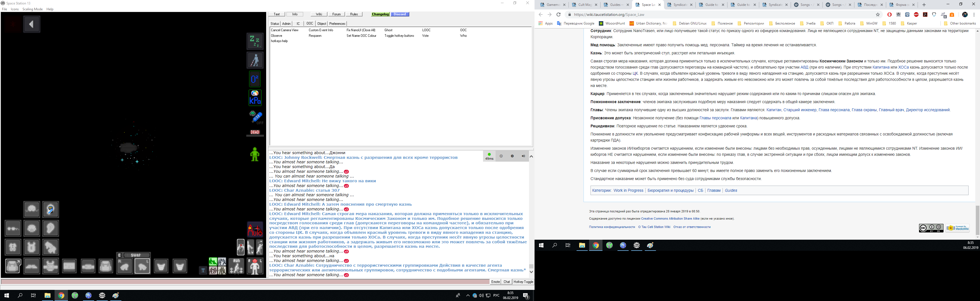Toggle chat sound speaker icon
Image resolution: width=980 pixels, height=301 pixels.
[x=523, y=156]
